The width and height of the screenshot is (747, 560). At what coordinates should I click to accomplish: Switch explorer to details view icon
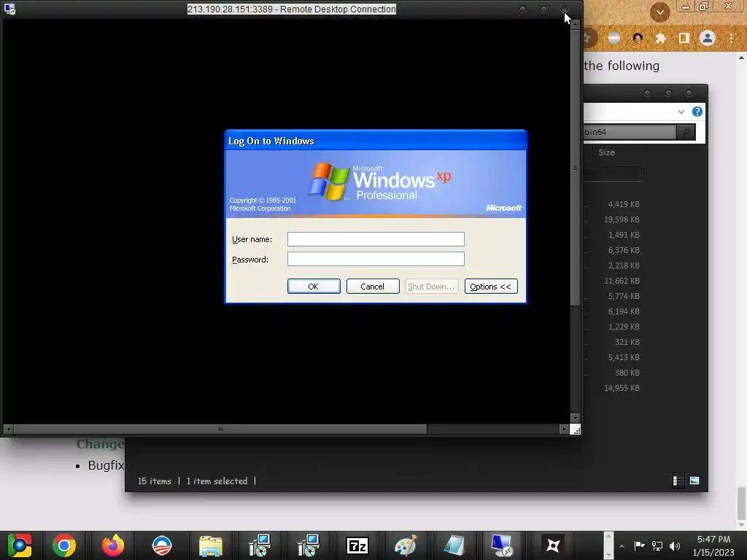pyautogui.click(x=678, y=481)
